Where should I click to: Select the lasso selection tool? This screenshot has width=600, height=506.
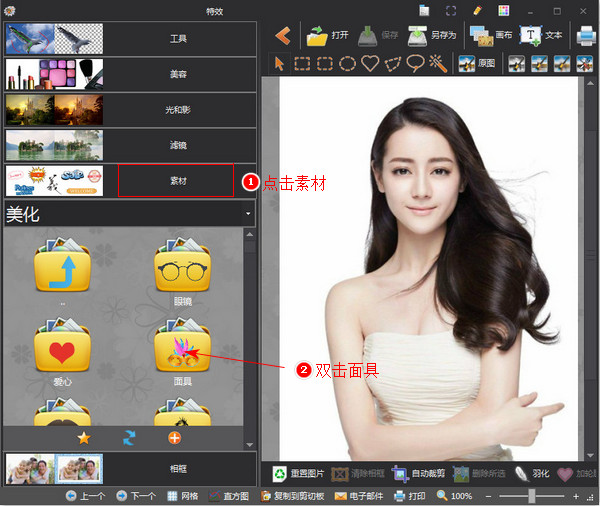click(x=415, y=64)
